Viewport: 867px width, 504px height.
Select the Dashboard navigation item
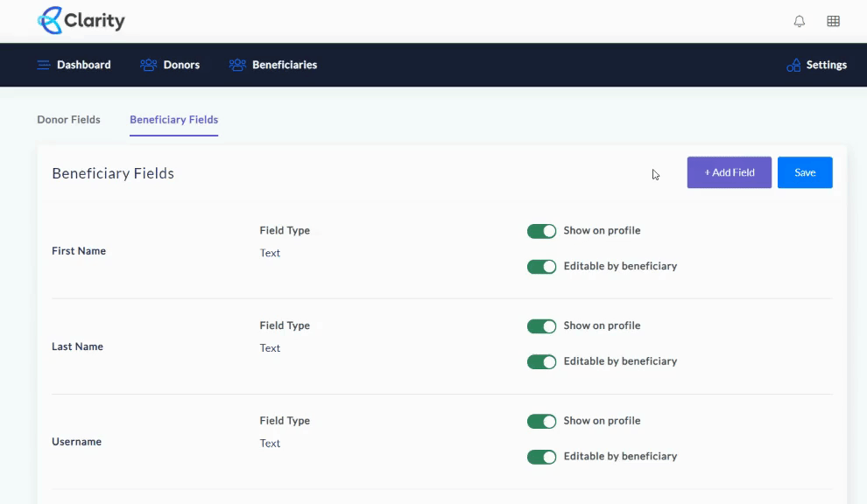pyautogui.click(x=84, y=64)
